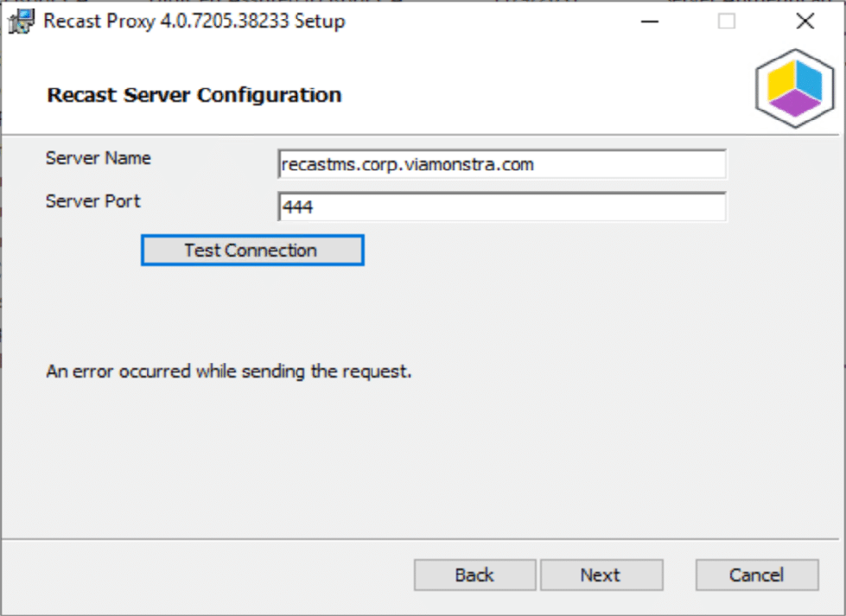Focus the Server Name input field

pyautogui.click(x=502, y=164)
